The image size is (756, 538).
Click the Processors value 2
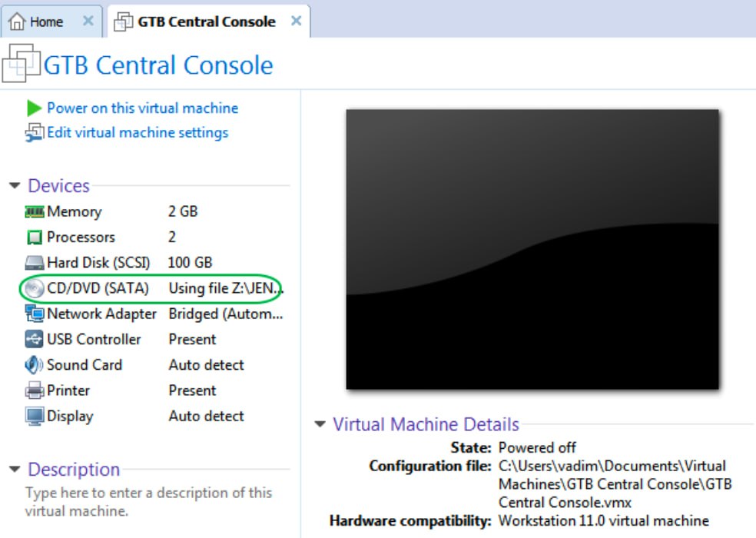point(172,237)
